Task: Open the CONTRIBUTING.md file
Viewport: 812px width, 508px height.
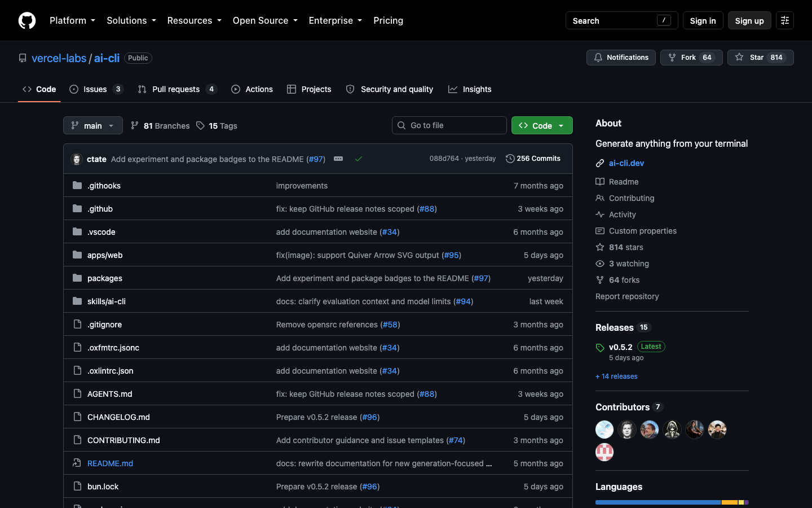Action: pyautogui.click(x=123, y=440)
